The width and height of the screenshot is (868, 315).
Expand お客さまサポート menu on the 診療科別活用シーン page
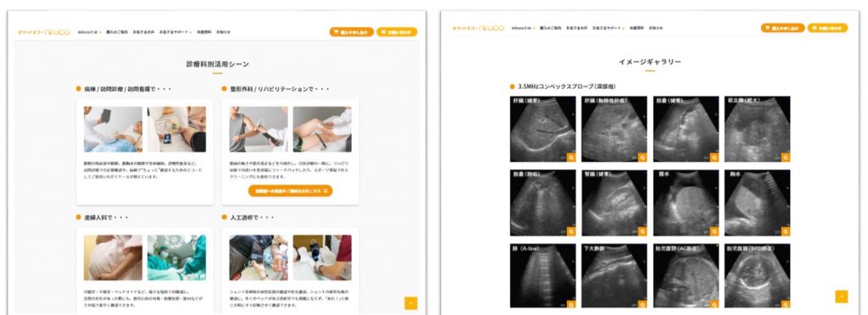click(175, 32)
